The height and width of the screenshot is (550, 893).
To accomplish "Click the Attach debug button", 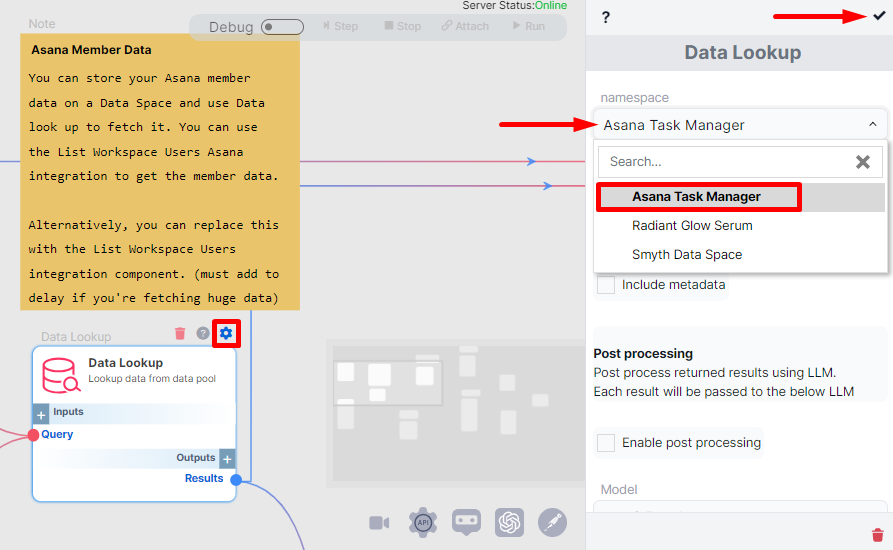I will pyautogui.click(x=465, y=26).
